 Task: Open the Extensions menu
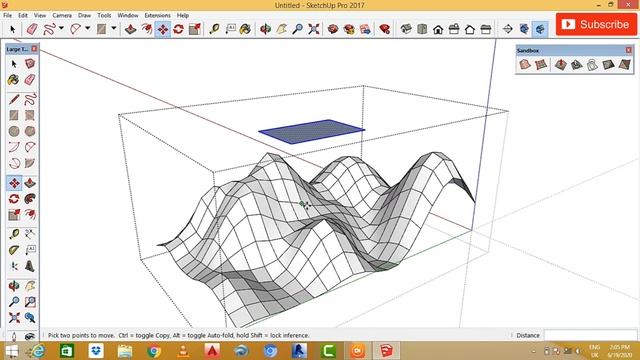(x=157, y=15)
